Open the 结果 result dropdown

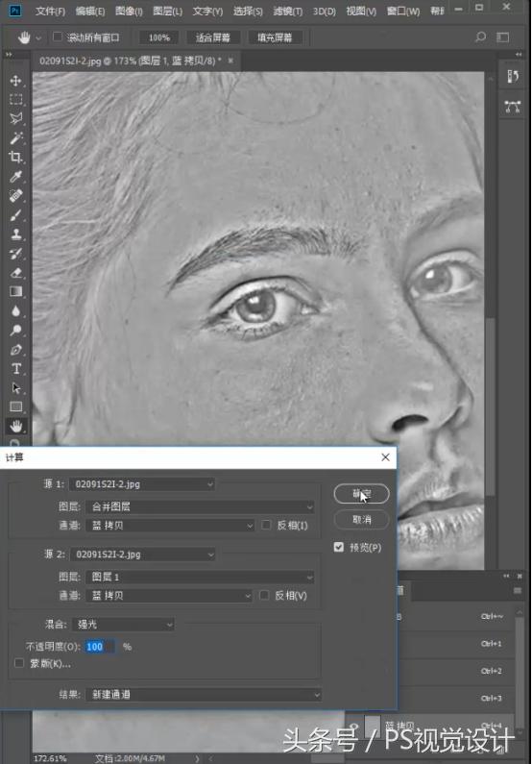[x=204, y=694]
